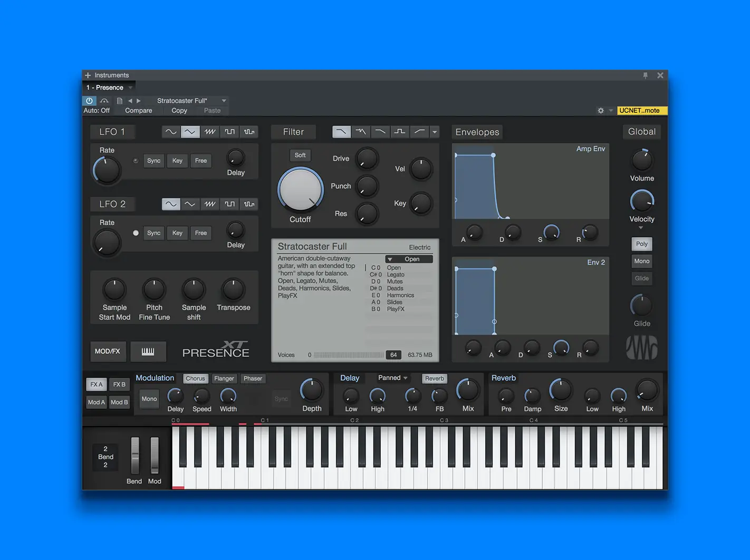Pin the Instruments window
The height and width of the screenshot is (560, 750).
(646, 75)
